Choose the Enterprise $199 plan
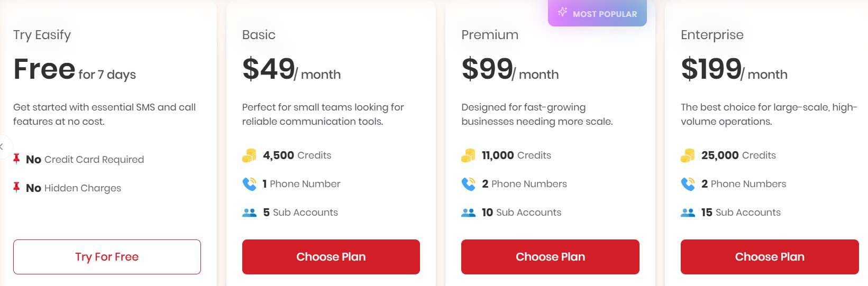The height and width of the screenshot is (286, 868). click(769, 257)
